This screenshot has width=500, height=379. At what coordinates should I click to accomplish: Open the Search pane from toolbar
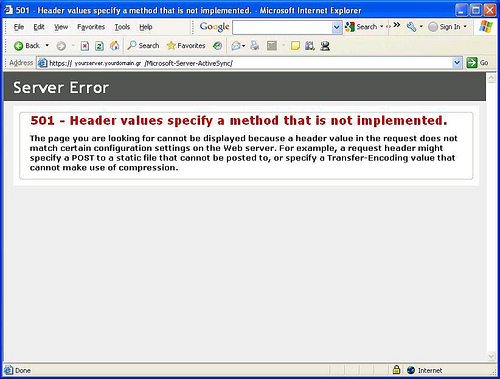pos(143,45)
